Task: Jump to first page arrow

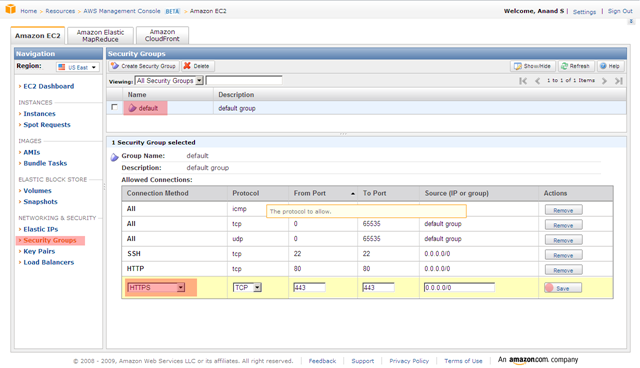Action: tap(523, 81)
